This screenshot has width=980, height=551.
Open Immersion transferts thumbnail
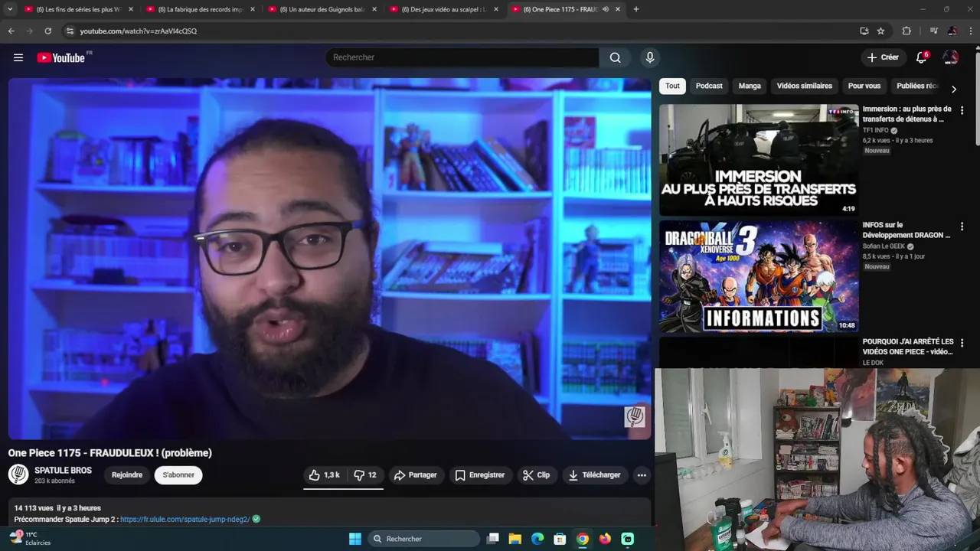[759, 160]
